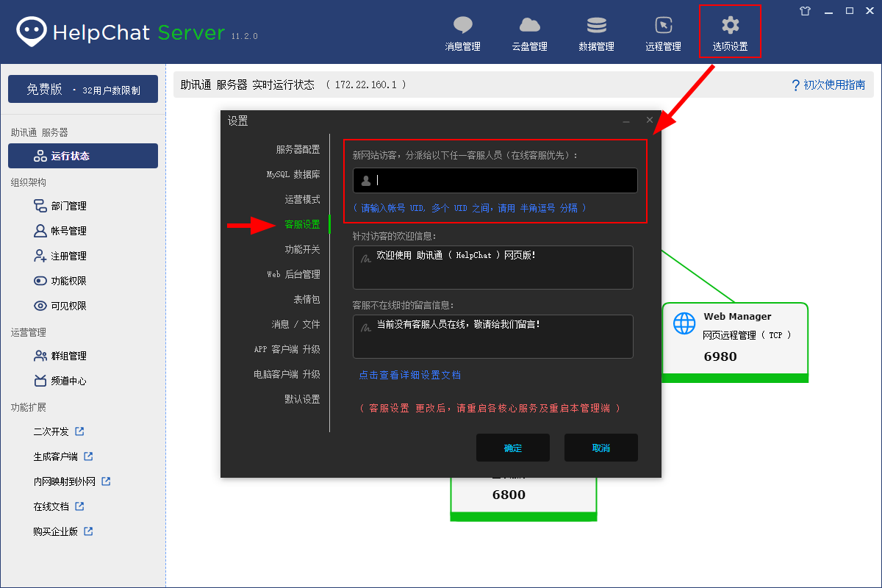The height and width of the screenshot is (588, 882).
Task: Minimize the 设置 dialog
Action: pyautogui.click(x=626, y=121)
